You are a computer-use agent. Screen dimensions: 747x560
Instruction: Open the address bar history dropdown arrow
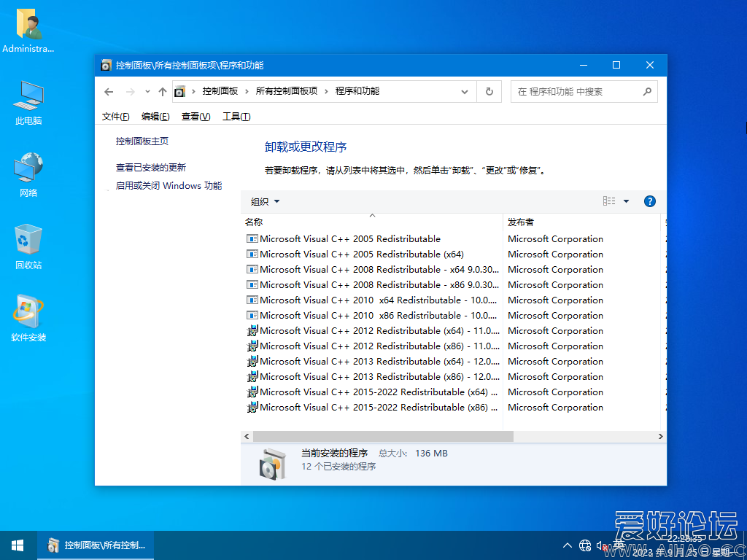click(x=465, y=91)
